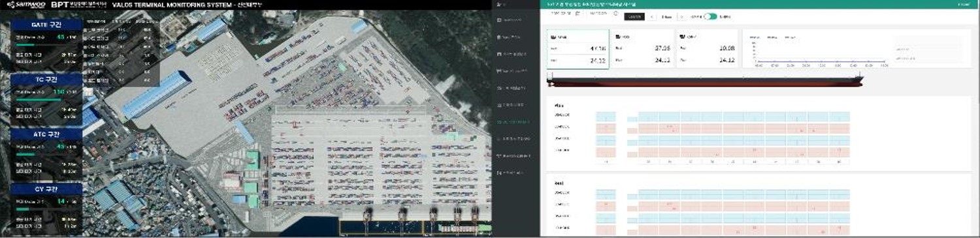Screen dimensions: 980x238
Task: Click the clock time picker icon
Action: [x=616, y=13]
